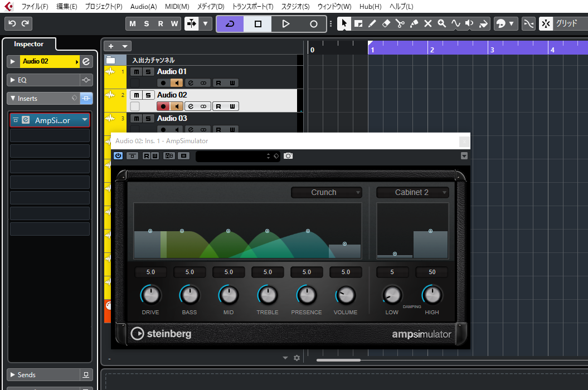Open the 編集(E) menu
The height and width of the screenshot is (390, 588).
[67, 6]
